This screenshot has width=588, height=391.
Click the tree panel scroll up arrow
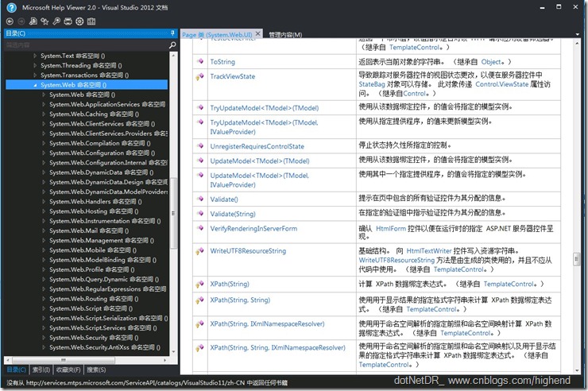pyautogui.click(x=173, y=55)
